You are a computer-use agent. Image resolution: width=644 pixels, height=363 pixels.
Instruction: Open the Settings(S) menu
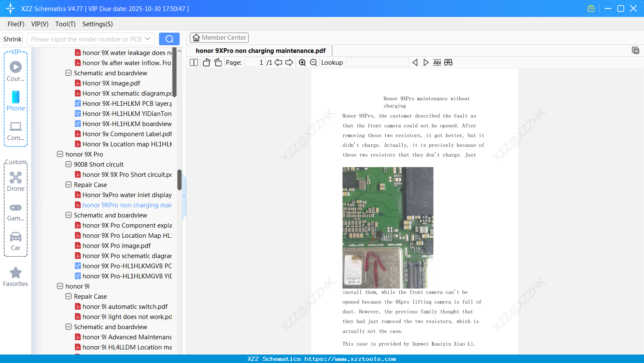(98, 24)
